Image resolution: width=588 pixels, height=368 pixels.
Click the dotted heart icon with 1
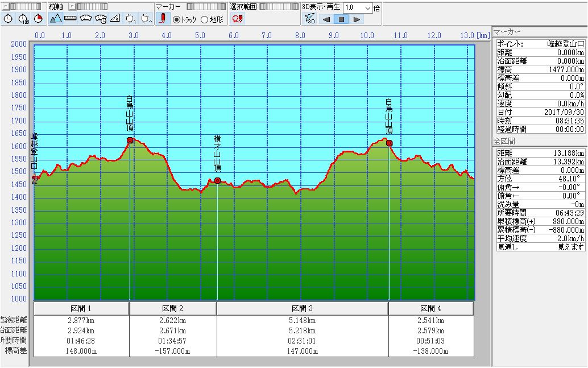tap(130, 18)
